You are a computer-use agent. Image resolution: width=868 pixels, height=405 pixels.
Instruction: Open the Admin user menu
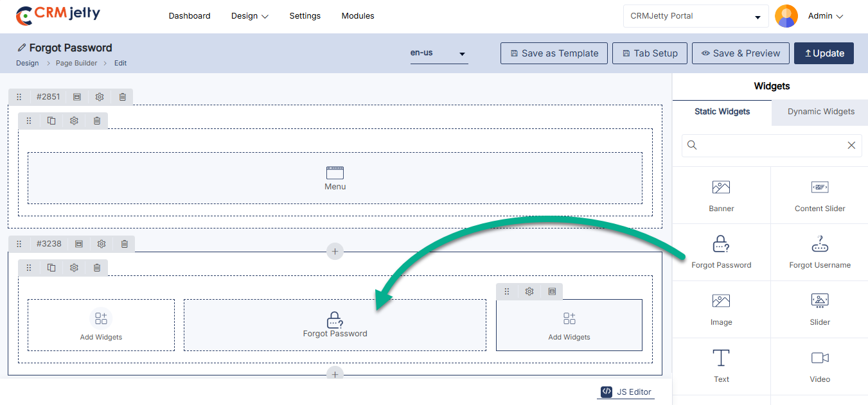pos(825,16)
